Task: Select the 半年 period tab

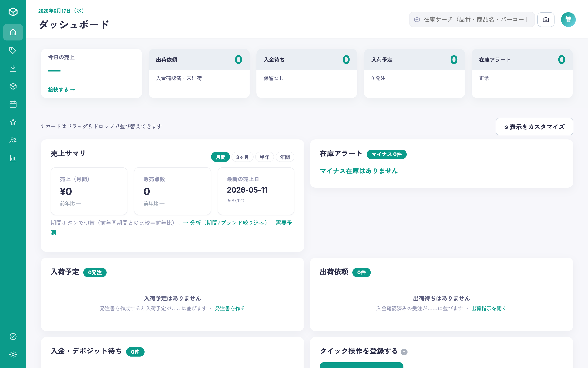Action: pyautogui.click(x=264, y=157)
